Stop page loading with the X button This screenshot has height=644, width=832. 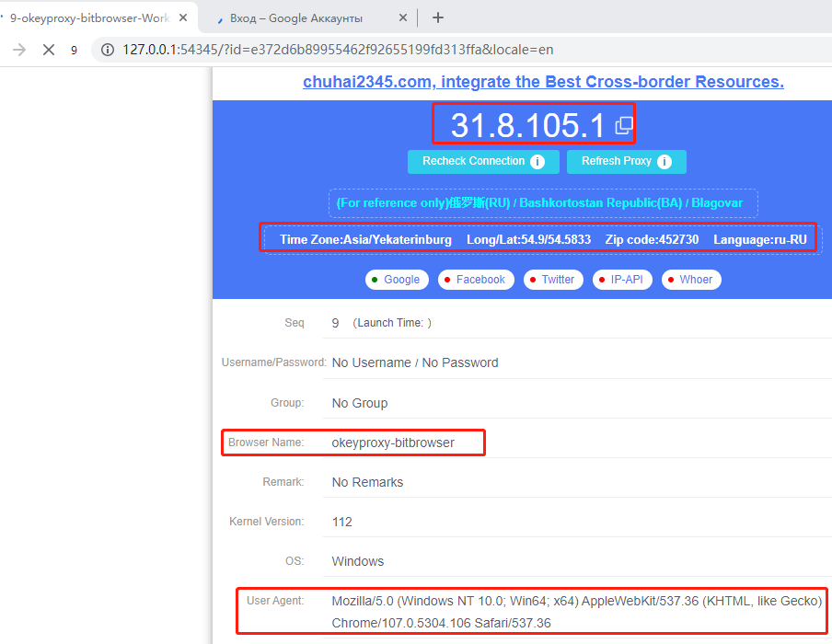[49, 50]
